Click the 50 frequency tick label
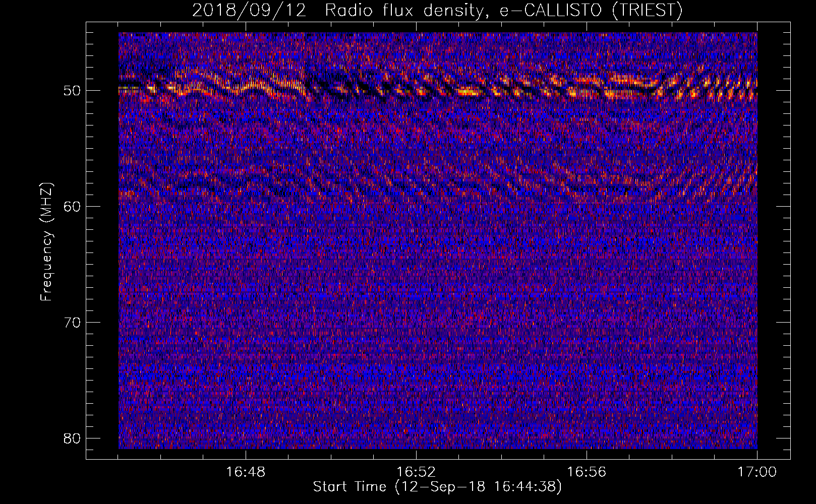The height and width of the screenshot is (504, 816). 73,91
